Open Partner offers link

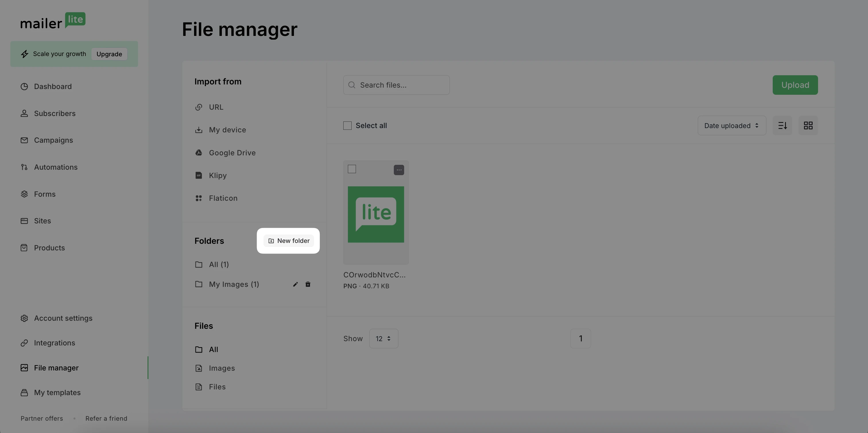pyautogui.click(x=42, y=419)
